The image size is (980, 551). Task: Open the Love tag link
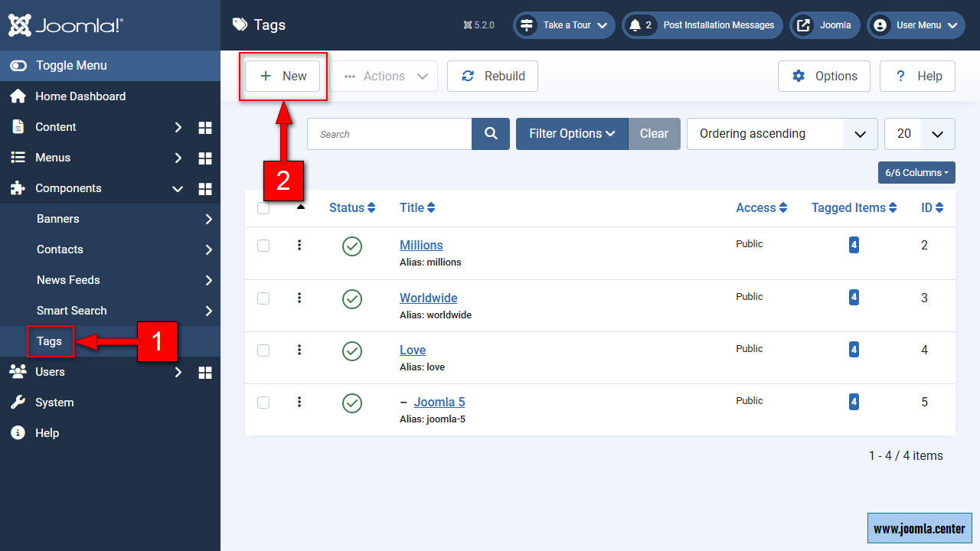(413, 350)
